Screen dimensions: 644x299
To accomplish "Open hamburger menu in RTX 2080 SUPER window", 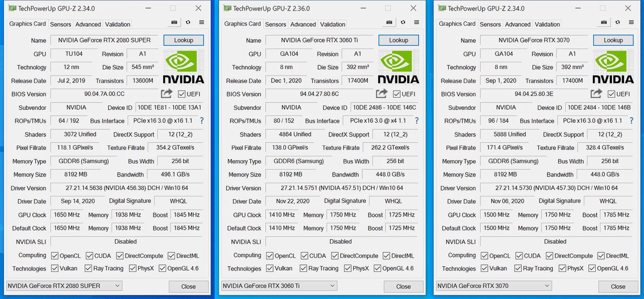I will click(x=201, y=22).
